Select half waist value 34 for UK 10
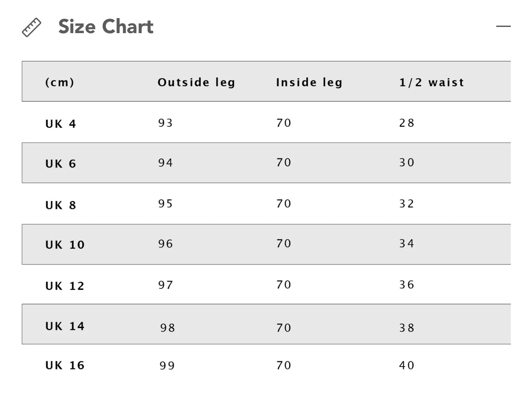The height and width of the screenshot is (401, 532). pos(407,243)
